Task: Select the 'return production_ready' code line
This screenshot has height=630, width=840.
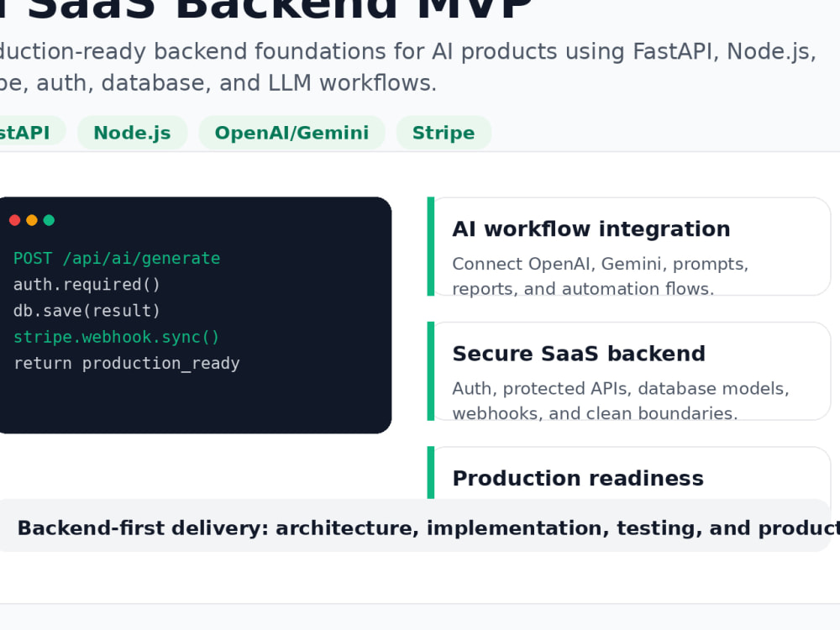Action: (127, 363)
